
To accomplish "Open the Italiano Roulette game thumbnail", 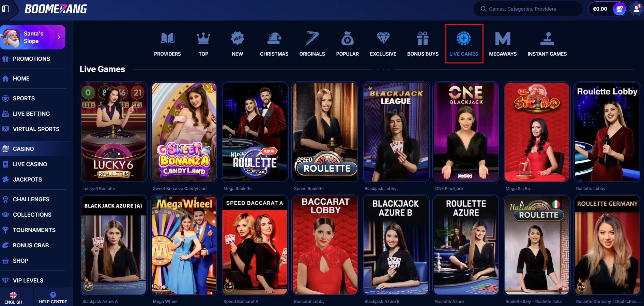I will pyautogui.click(x=537, y=245).
